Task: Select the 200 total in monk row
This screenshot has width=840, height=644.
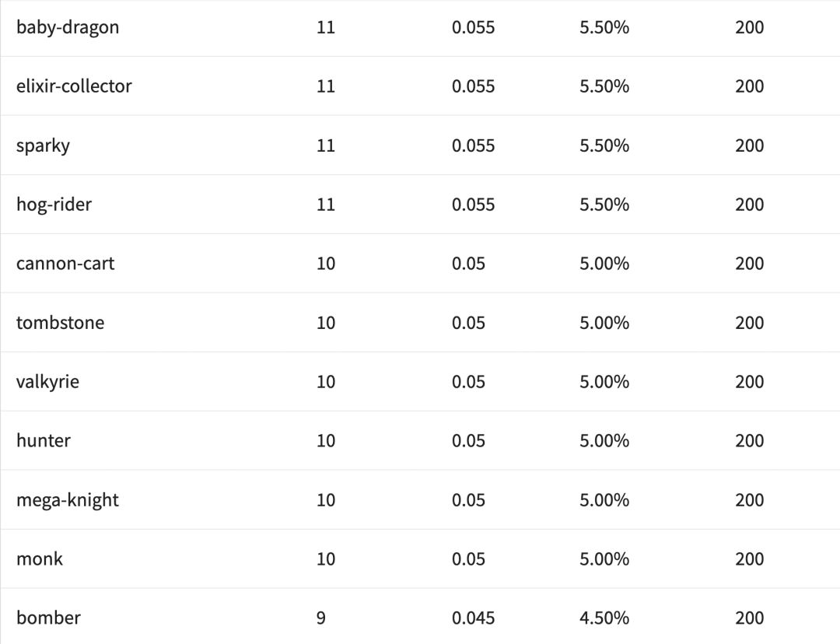Action: (x=750, y=559)
